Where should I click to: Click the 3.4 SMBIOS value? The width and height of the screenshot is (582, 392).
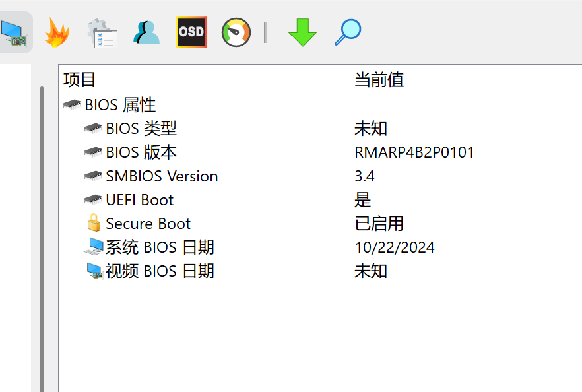click(364, 176)
